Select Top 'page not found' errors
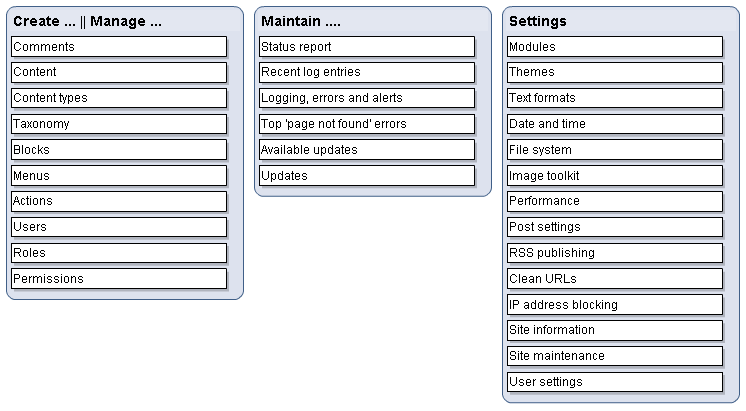 pyautogui.click(x=367, y=124)
